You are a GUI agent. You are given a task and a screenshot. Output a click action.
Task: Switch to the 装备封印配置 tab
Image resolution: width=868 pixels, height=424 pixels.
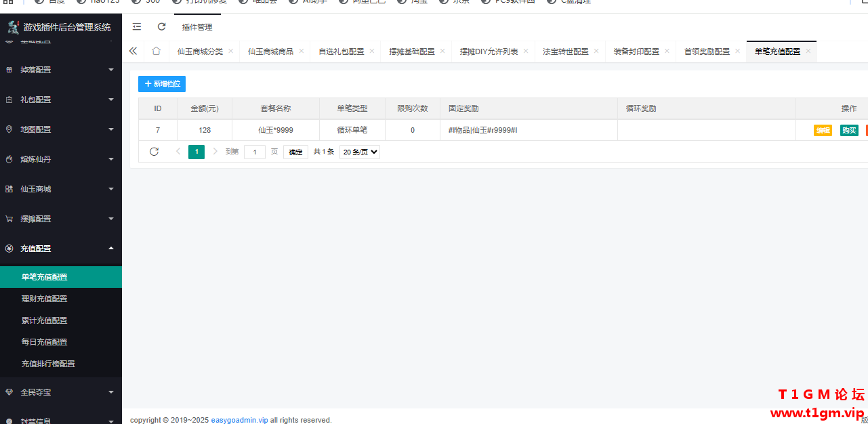636,51
